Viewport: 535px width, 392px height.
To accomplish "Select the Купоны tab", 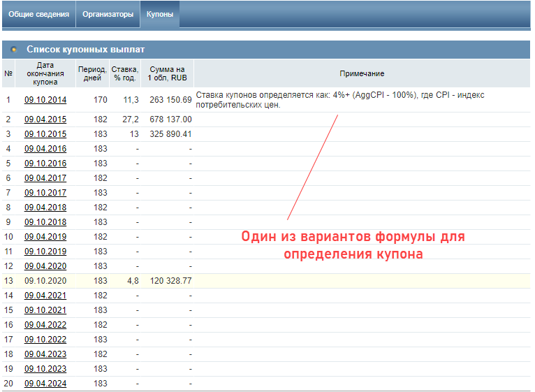I will point(159,14).
